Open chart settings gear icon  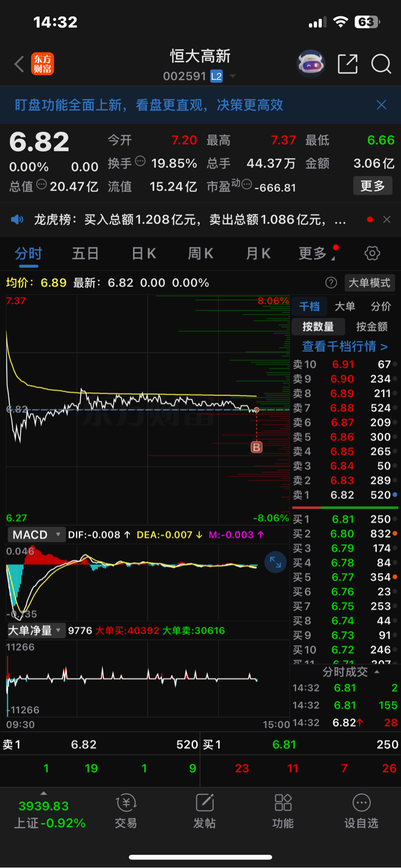tap(372, 254)
